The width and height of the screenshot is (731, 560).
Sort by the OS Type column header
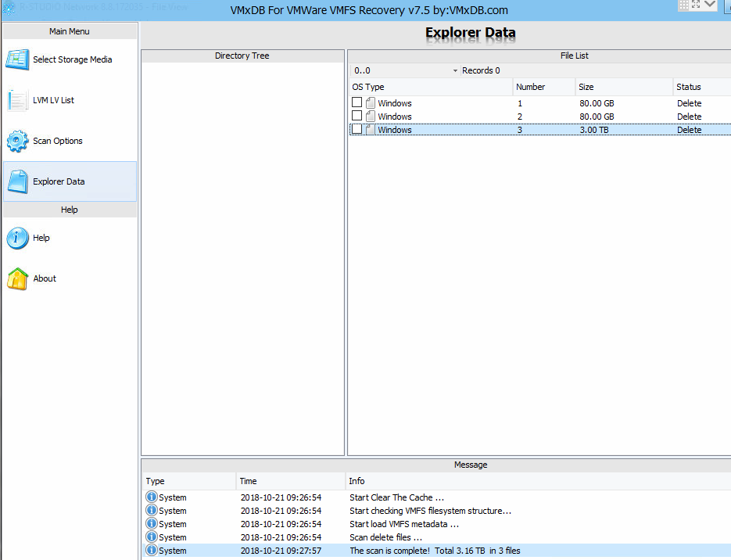430,87
